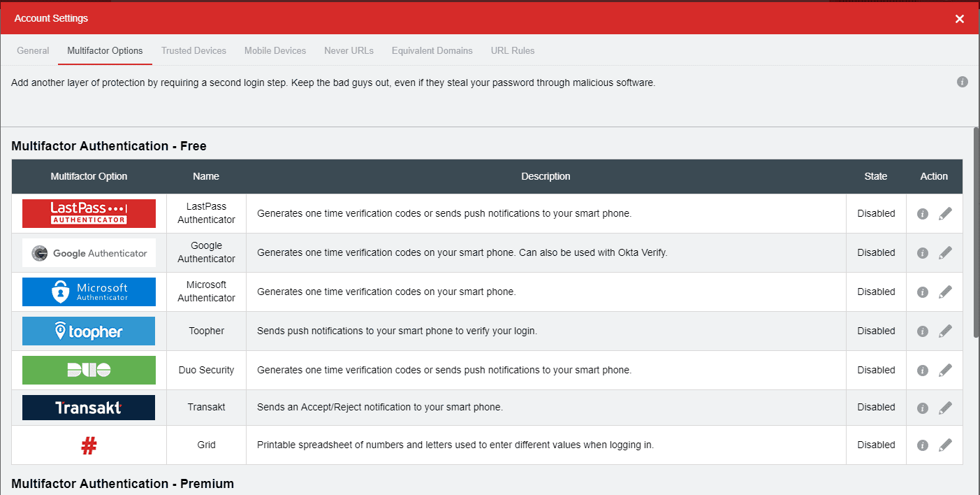The width and height of the screenshot is (980, 495).
Task: Edit Toopher settings pencil
Action: 945,331
